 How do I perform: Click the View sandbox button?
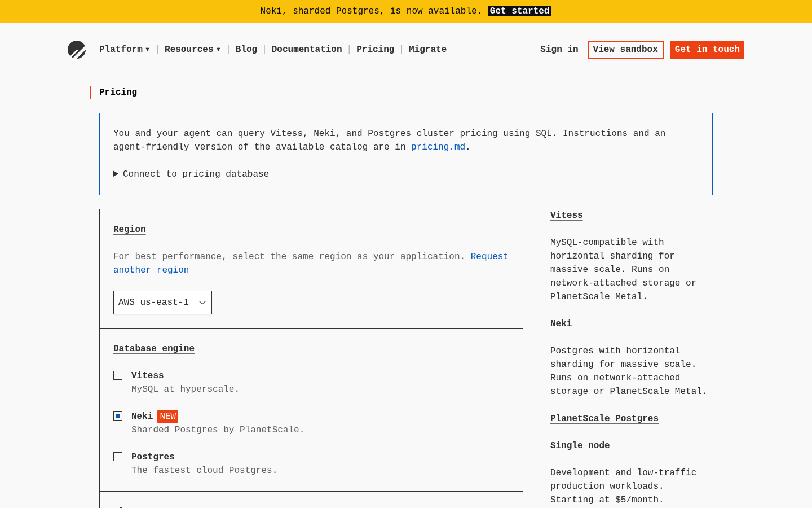tap(625, 50)
